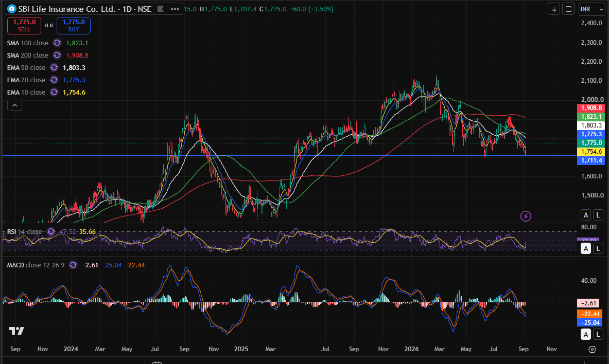The height and width of the screenshot is (364, 609).
Task: Click the L1,707.4 low value in header
Action: click(x=243, y=9)
